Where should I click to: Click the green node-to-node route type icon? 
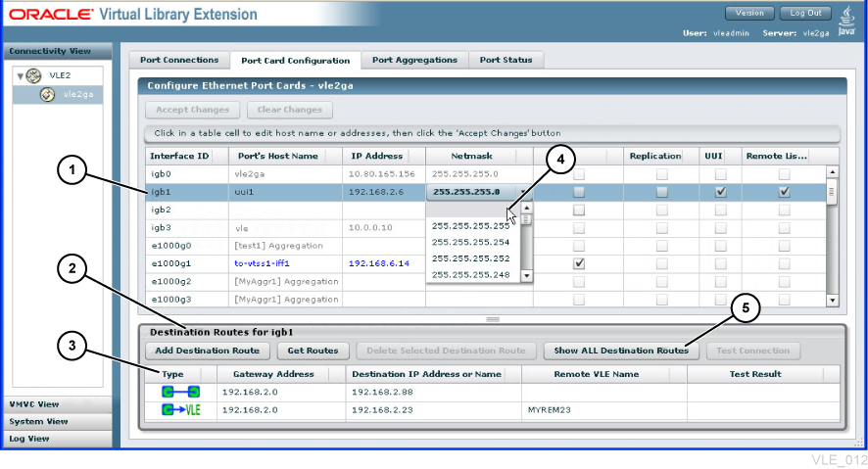pos(180,392)
